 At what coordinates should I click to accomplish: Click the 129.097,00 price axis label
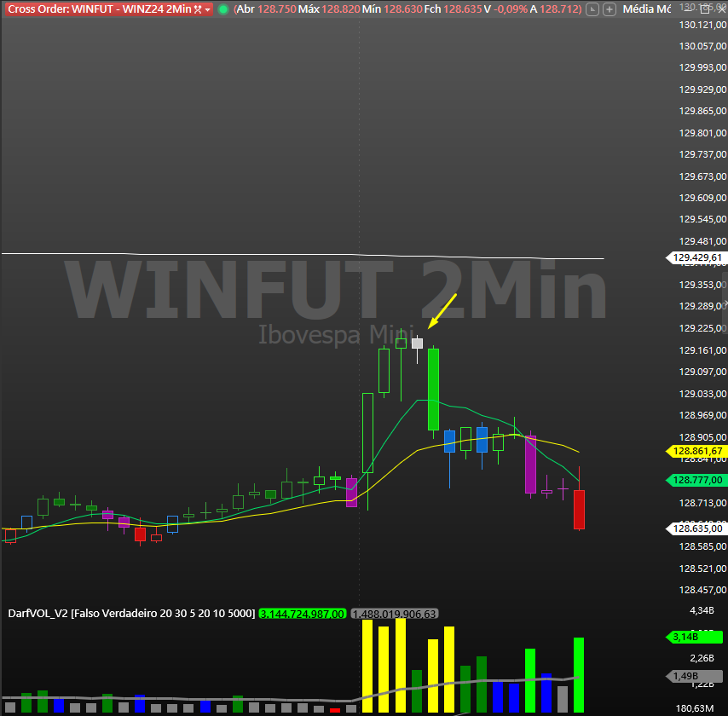pos(702,372)
